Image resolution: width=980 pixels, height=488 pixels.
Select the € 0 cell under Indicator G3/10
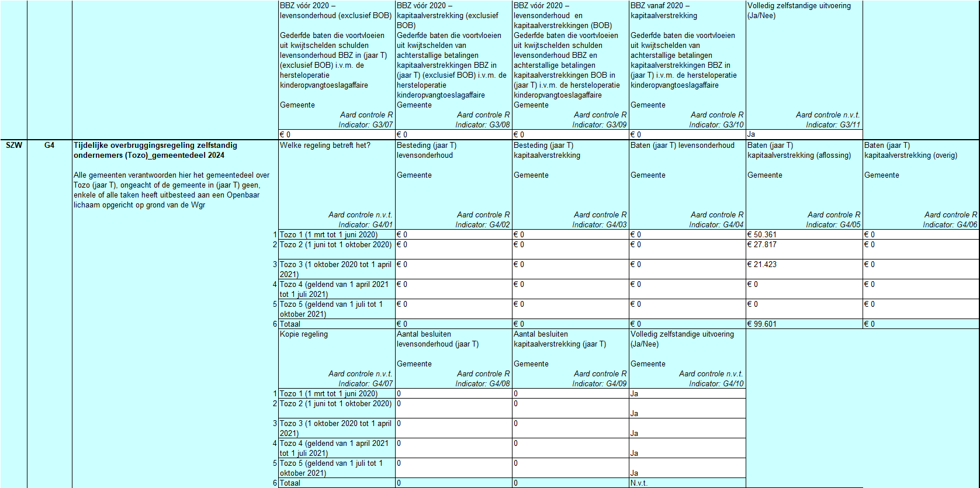(x=687, y=134)
